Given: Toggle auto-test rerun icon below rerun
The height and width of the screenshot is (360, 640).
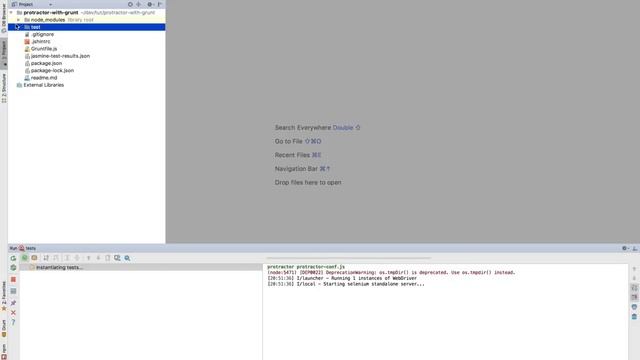Looking at the screenshot, I should (13, 267).
